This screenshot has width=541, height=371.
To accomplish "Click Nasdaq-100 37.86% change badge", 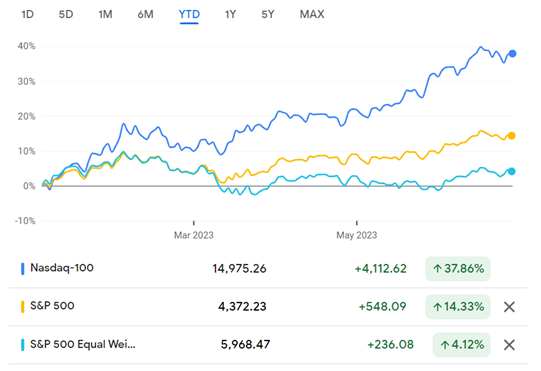I will tap(458, 269).
